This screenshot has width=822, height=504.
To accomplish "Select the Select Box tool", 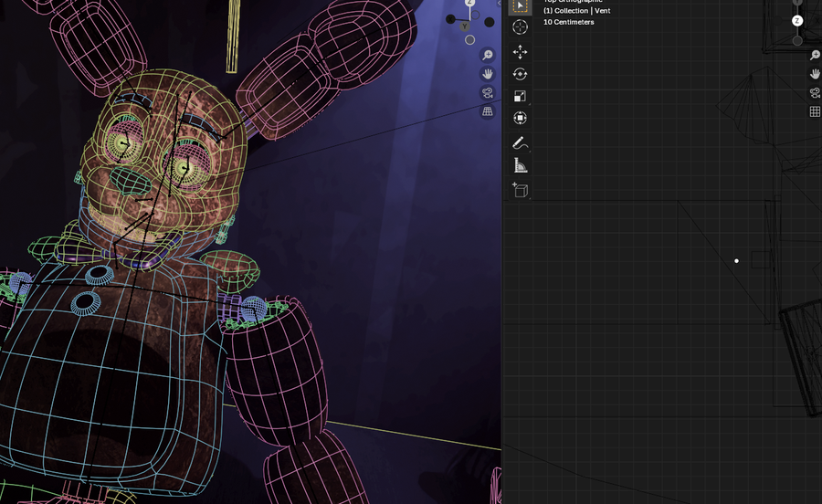I will (x=520, y=6).
